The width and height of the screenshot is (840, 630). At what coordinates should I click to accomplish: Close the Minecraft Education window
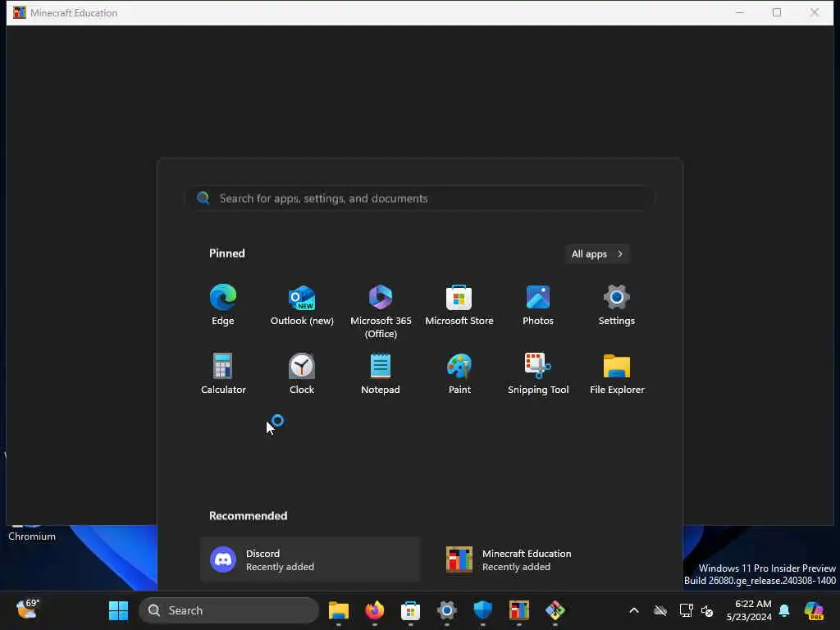point(815,12)
